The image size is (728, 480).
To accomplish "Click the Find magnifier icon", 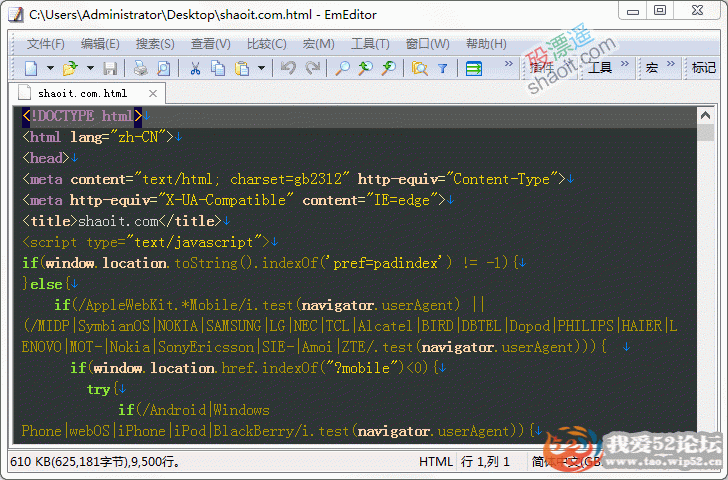I will tap(342, 68).
